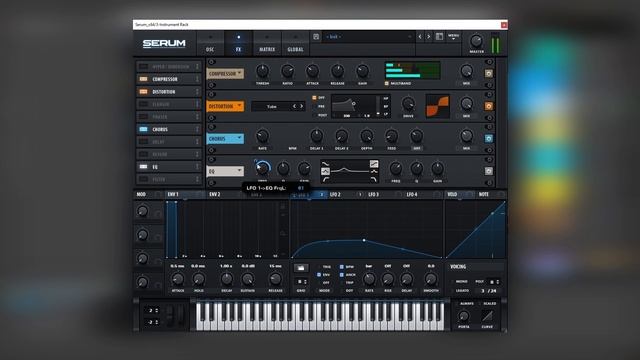This screenshot has height=360, width=640.
Task: Click the Chorus color chip in FX rack
Action: click(x=143, y=129)
